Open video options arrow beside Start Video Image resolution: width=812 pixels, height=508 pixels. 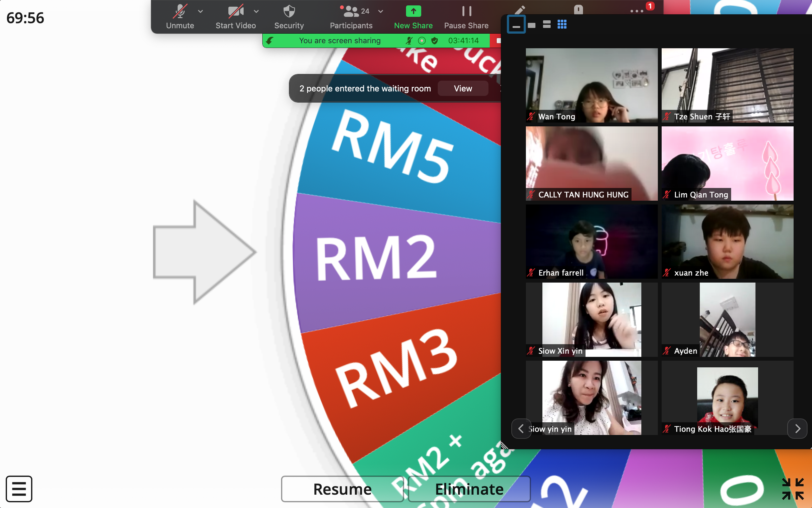(x=256, y=11)
